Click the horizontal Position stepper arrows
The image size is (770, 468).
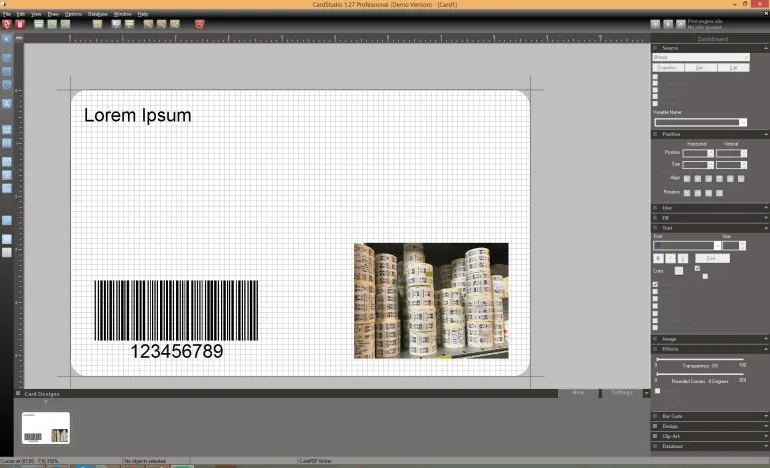(x=711, y=153)
